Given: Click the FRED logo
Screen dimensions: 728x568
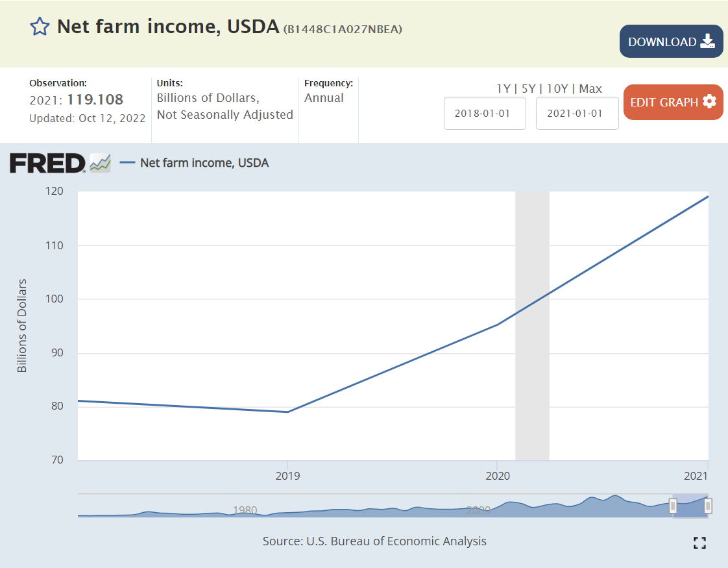Looking at the screenshot, I should point(47,163).
